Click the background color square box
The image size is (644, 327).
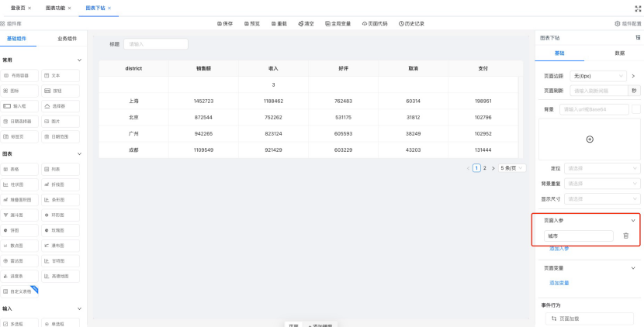(636, 109)
